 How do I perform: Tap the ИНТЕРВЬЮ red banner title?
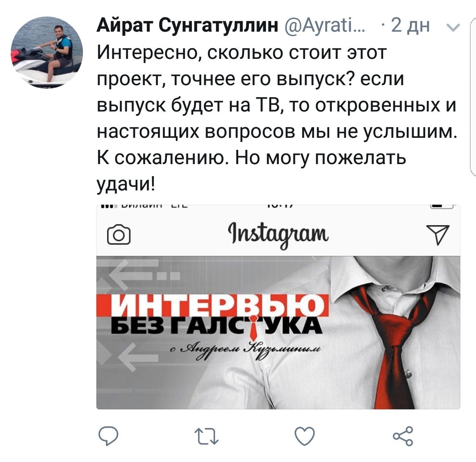click(x=213, y=305)
